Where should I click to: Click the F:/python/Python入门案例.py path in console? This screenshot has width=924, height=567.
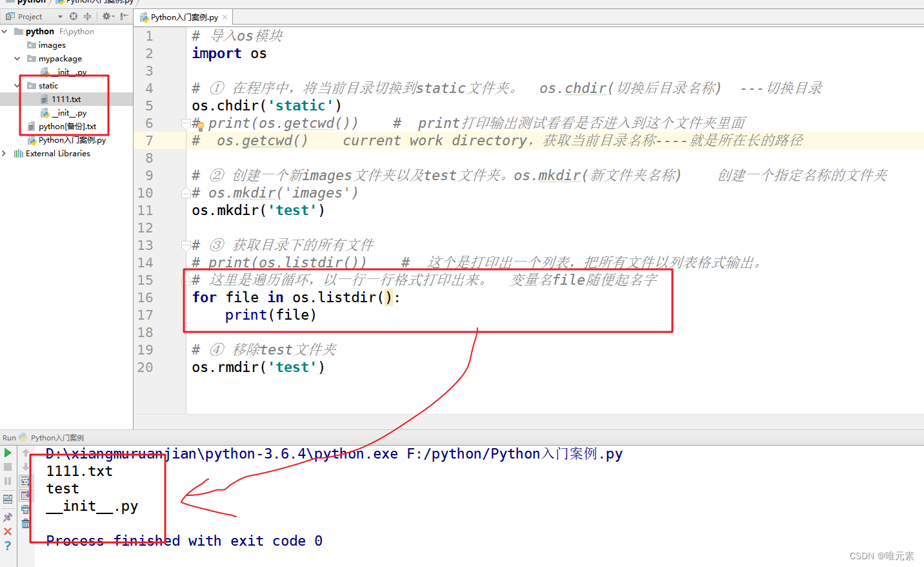click(x=514, y=454)
